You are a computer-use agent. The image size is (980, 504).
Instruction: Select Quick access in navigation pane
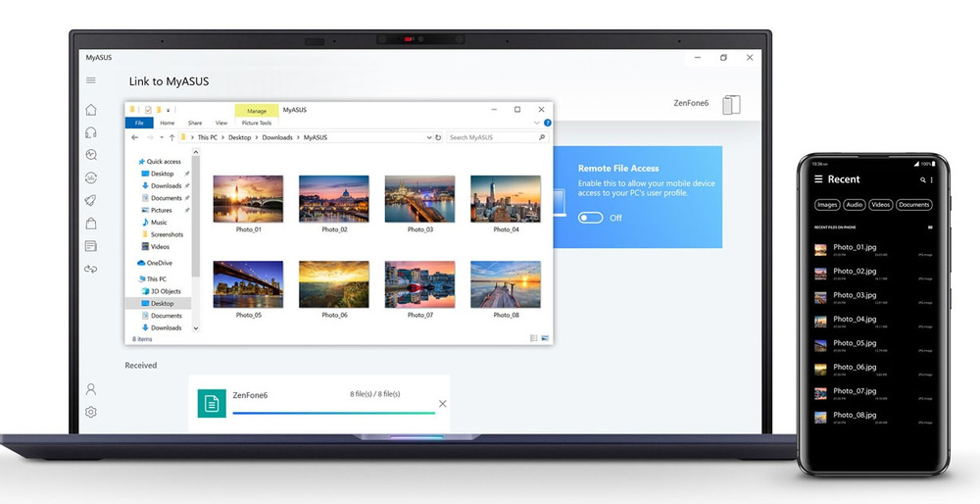pos(160,162)
